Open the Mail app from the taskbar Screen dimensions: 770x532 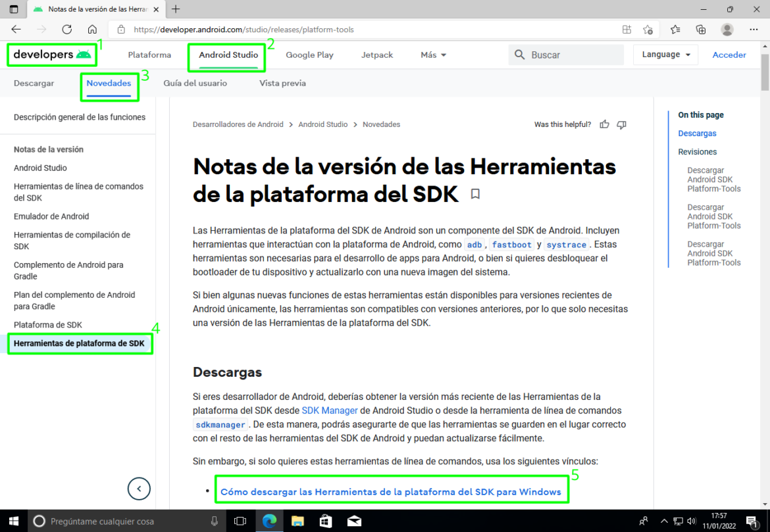pos(354,520)
